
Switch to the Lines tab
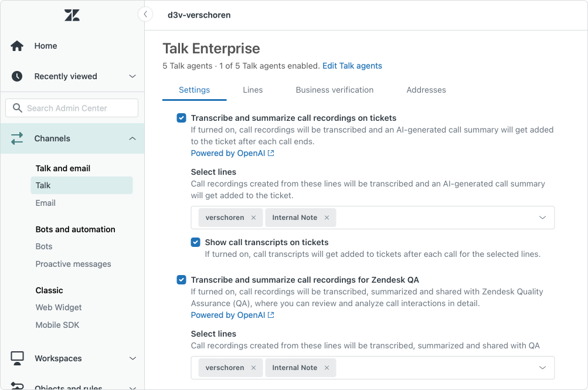(253, 90)
